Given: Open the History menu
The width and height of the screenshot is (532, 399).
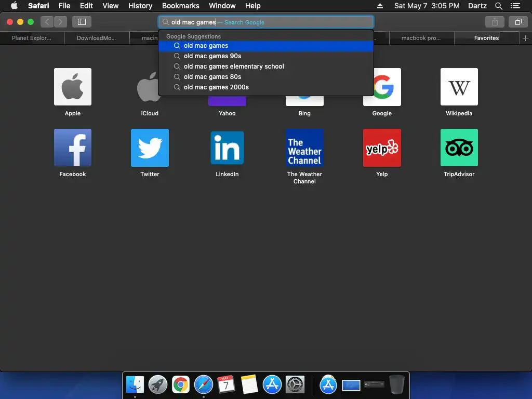Looking at the screenshot, I should click(140, 6).
